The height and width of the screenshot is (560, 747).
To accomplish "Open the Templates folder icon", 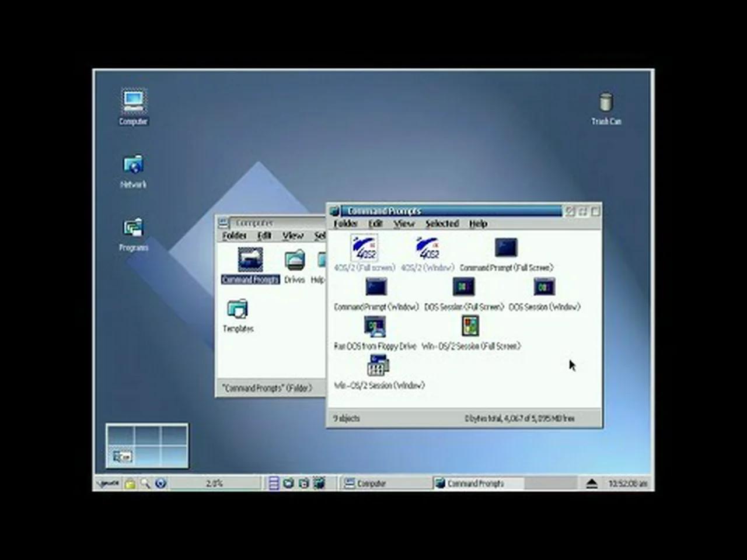I will 236,310.
